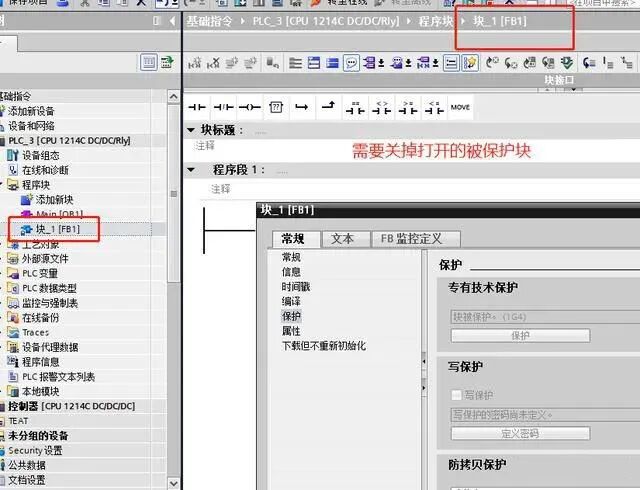Insert an output coil from favorites
Image resolution: width=640 pixels, height=490 pixels.
click(250, 107)
